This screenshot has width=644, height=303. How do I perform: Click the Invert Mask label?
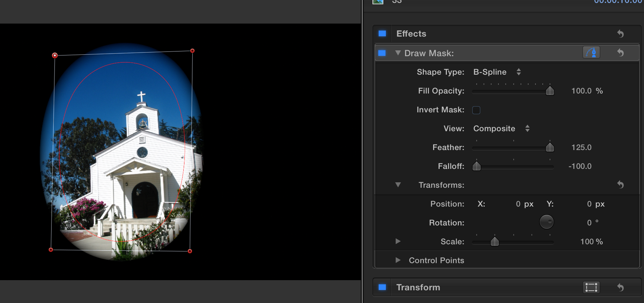[x=441, y=110]
